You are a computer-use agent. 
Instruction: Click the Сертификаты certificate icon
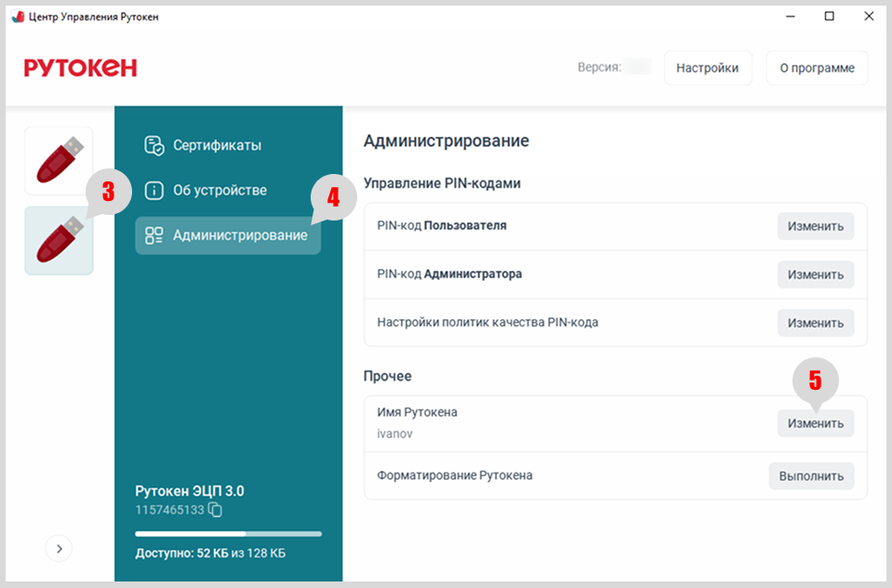click(x=154, y=145)
